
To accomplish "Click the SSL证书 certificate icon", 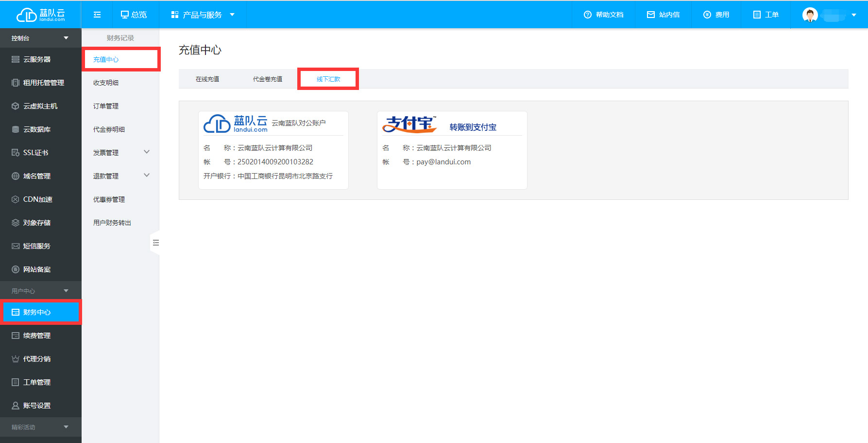I will pos(16,153).
